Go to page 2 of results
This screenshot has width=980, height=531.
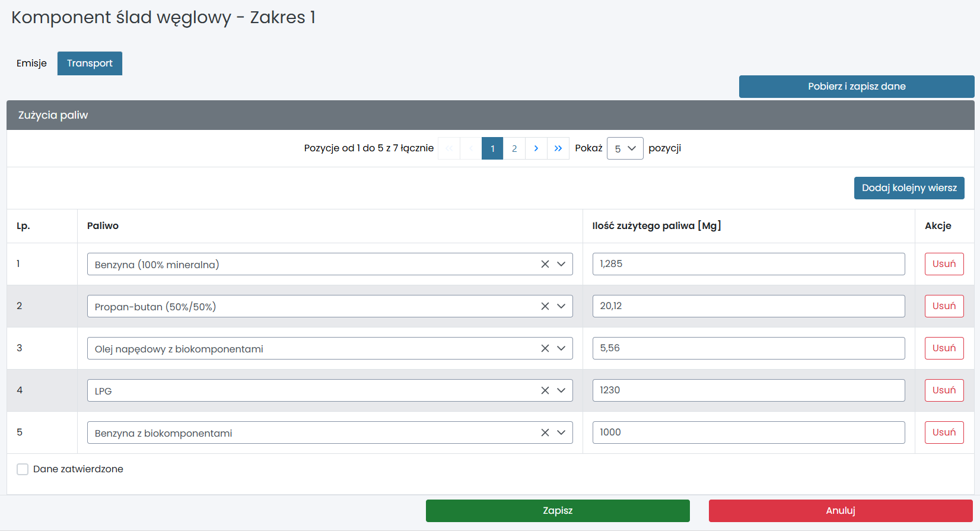tap(514, 148)
